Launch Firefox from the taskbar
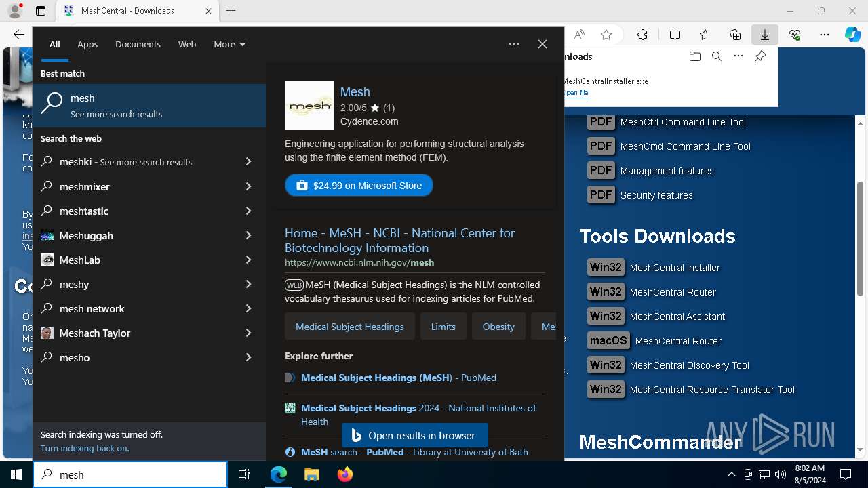 [x=344, y=474]
